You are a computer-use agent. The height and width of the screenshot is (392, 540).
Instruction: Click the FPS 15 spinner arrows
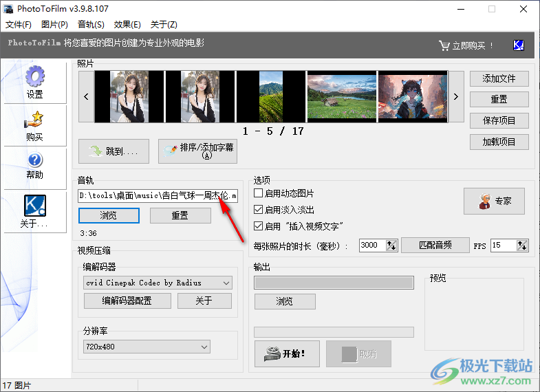(522, 246)
